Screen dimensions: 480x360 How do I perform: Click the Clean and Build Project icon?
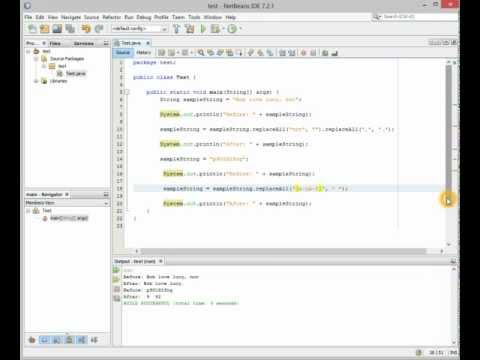coord(189,29)
